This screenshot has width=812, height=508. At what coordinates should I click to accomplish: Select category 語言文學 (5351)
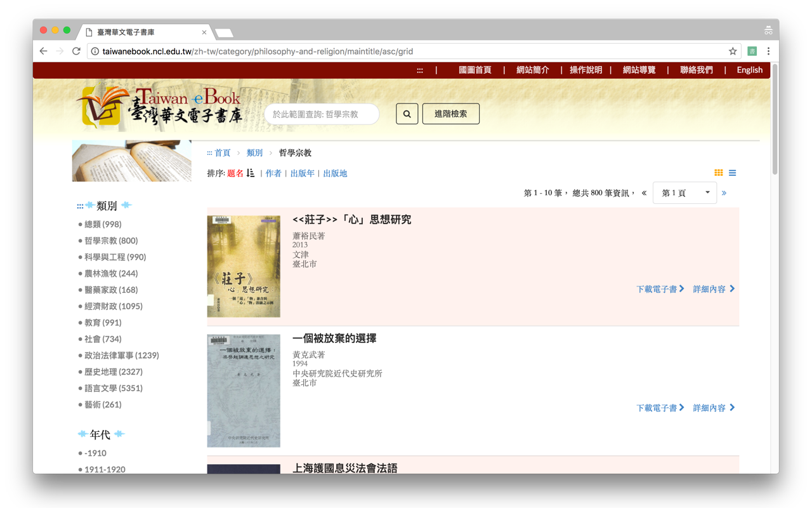pos(114,388)
